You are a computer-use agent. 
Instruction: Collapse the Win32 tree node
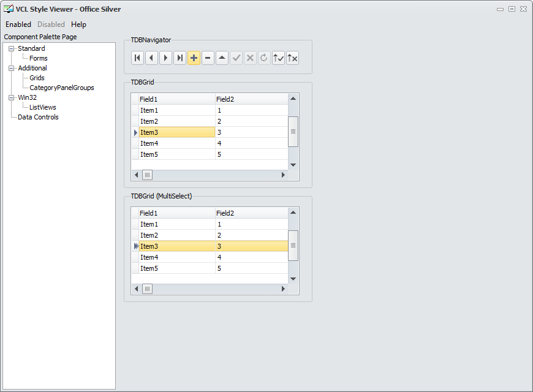click(x=11, y=97)
